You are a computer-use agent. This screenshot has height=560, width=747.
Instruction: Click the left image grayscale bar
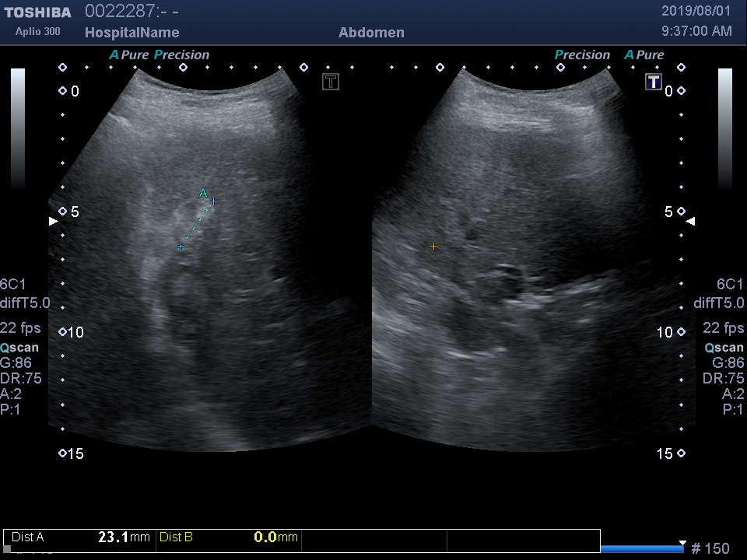[x=18, y=128]
